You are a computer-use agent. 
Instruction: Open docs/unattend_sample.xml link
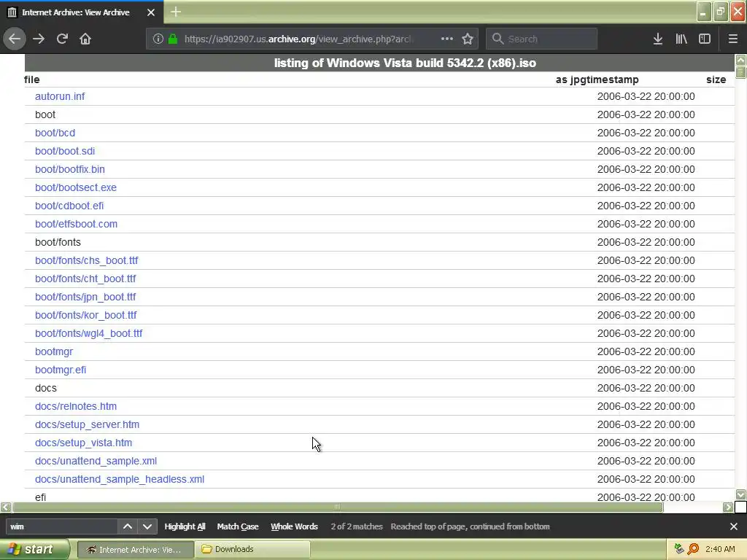coord(96,461)
